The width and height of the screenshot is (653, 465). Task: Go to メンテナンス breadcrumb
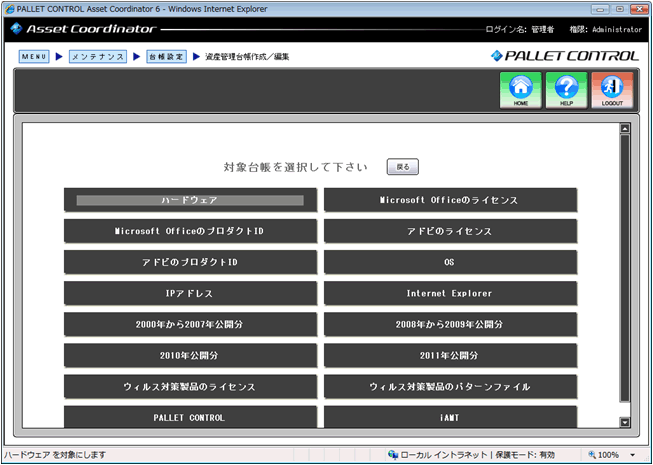[98, 57]
